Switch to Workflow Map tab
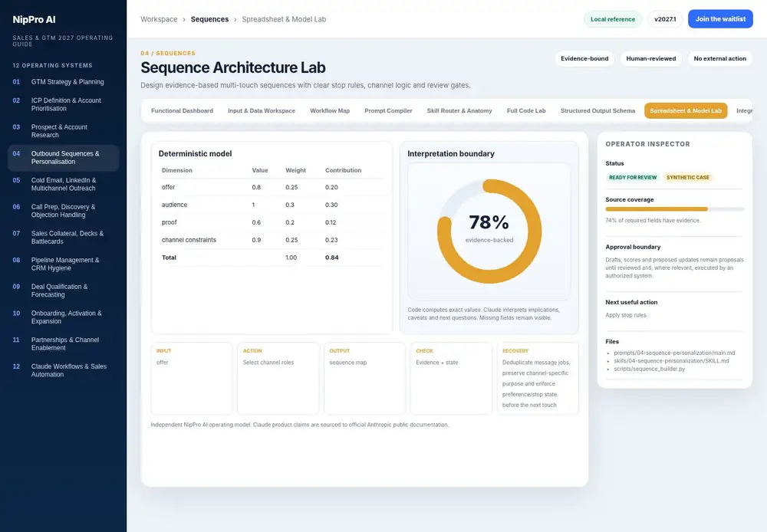The width and height of the screenshot is (767, 532). click(330, 111)
